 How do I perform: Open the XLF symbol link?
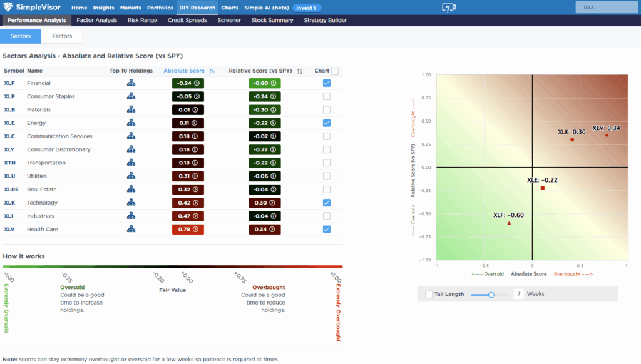coord(9,83)
